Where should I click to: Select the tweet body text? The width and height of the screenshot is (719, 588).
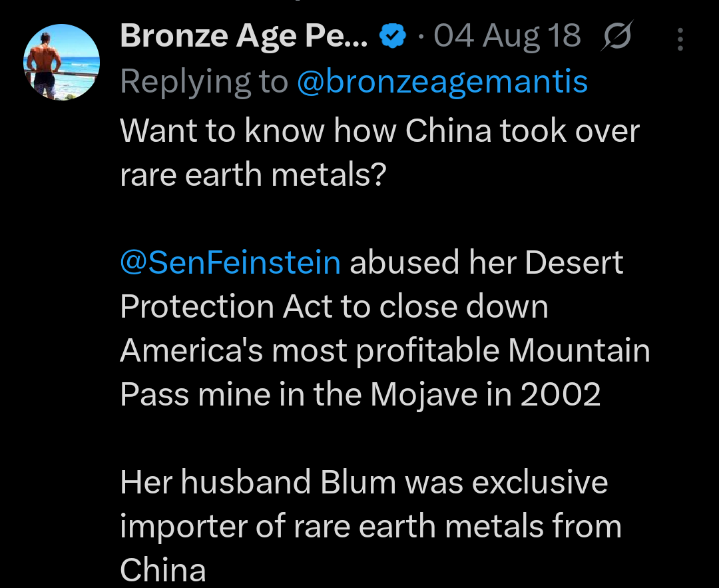tap(379, 131)
